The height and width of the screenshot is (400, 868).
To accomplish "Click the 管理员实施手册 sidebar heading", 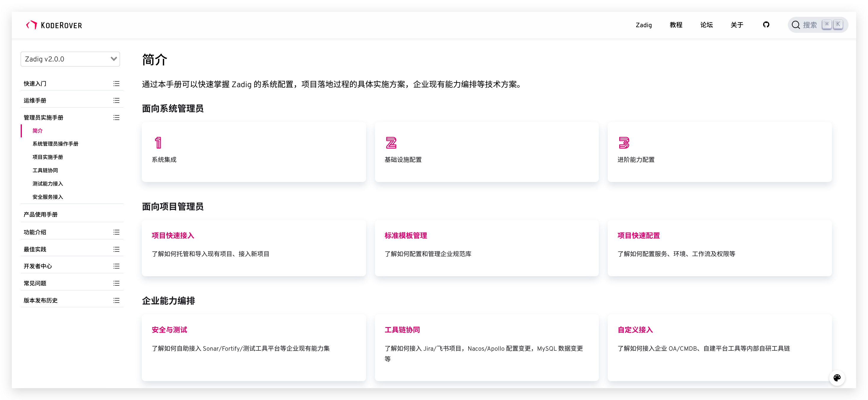I will [43, 118].
